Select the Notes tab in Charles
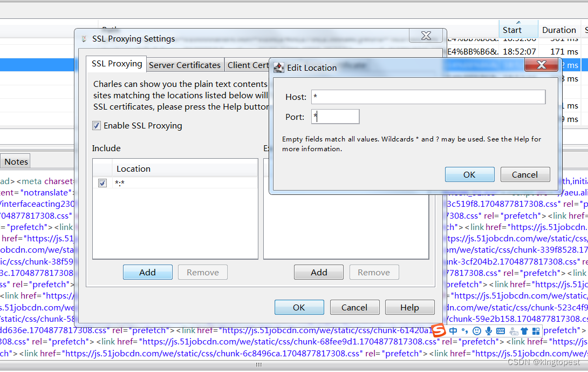 pyautogui.click(x=16, y=162)
